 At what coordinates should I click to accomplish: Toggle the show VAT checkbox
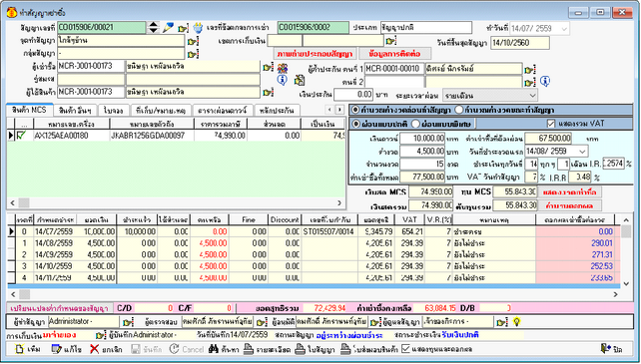[x=551, y=124]
